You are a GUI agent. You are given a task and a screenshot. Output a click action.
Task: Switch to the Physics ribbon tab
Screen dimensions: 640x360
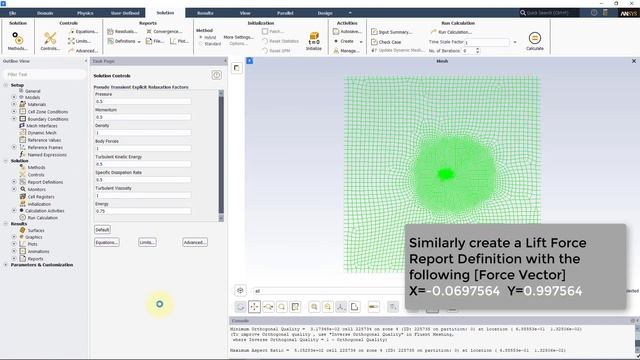[85, 13]
